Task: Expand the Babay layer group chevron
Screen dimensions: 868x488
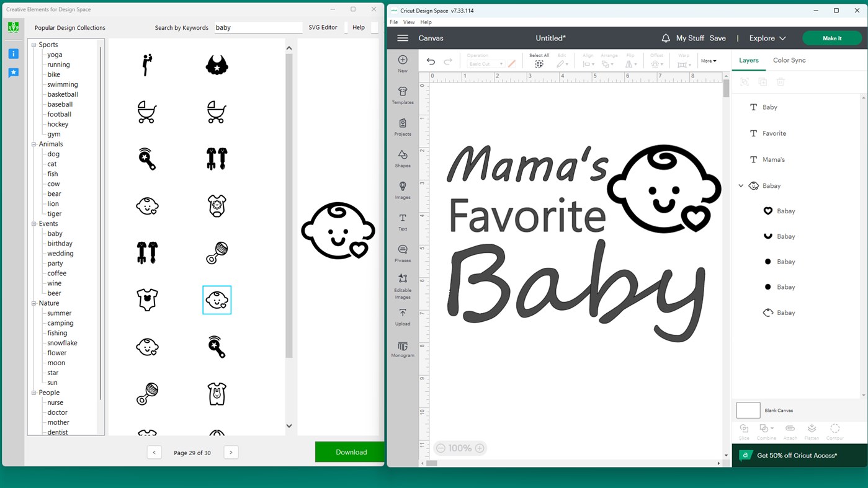Action: (x=740, y=185)
